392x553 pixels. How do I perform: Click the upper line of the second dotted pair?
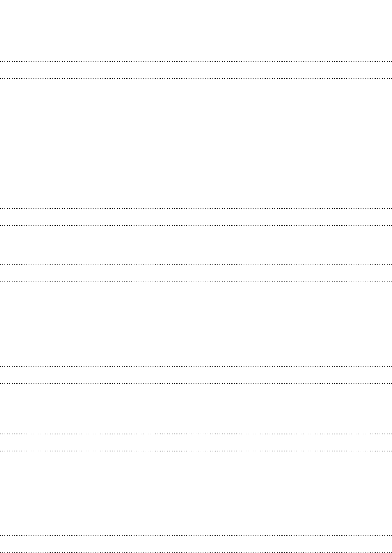coord(196,209)
